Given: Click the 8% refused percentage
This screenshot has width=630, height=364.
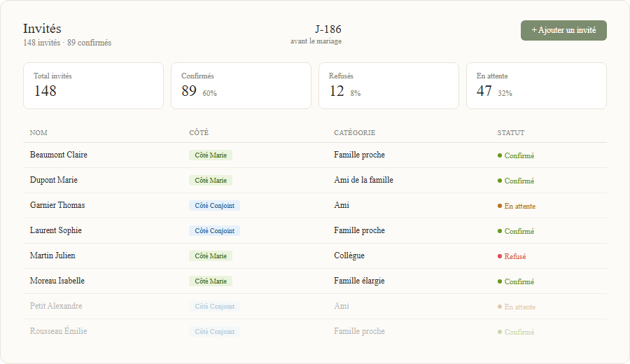Looking at the screenshot, I should (355, 93).
